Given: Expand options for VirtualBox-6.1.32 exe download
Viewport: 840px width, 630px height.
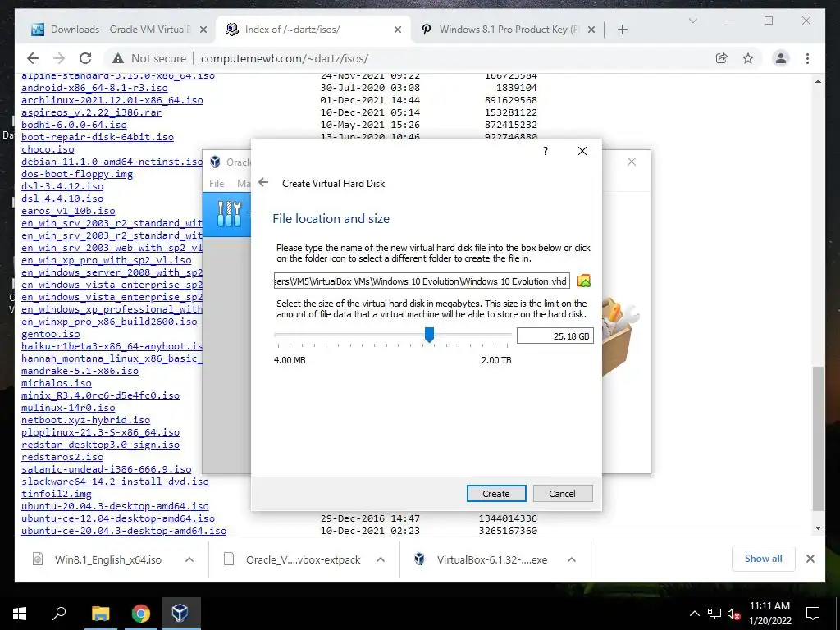Looking at the screenshot, I should 572,559.
